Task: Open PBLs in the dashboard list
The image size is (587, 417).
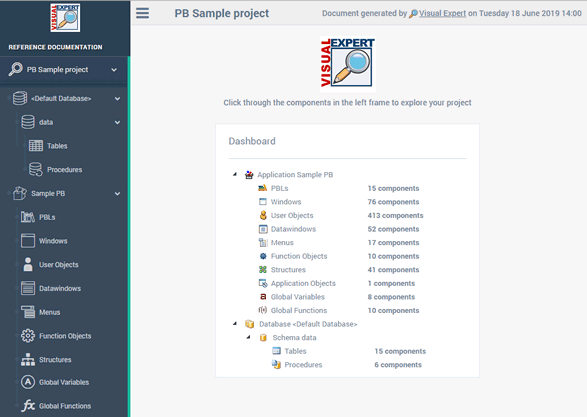Action: pyautogui.click(x=279, y=188)
